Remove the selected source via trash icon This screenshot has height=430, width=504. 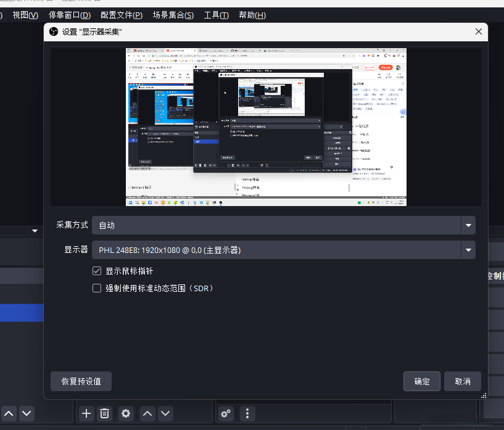pyautogui.click(x=104, y=413)
